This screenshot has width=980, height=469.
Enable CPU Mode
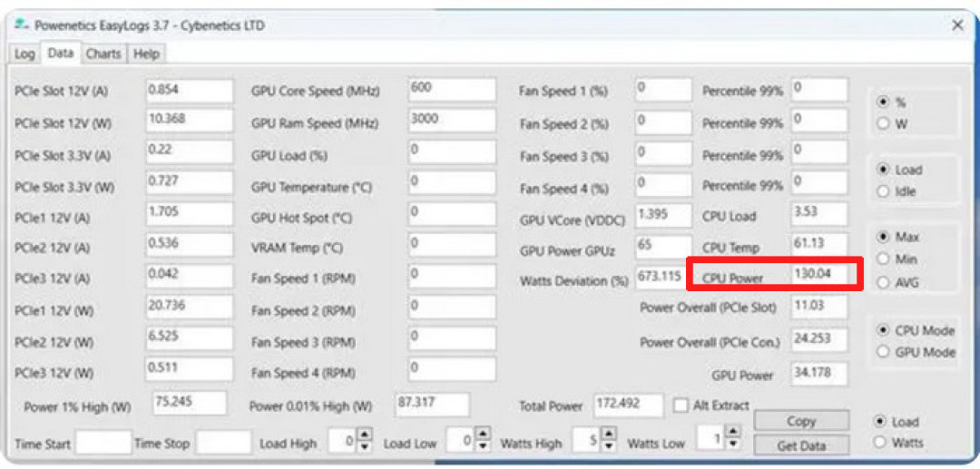[883, 330]
